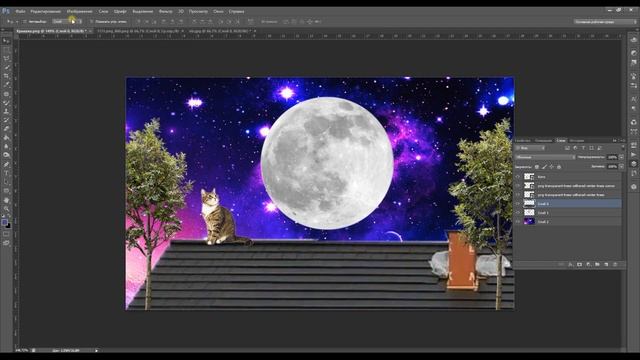The width and height of the screenshot is (640, 360).
Task: Select the Healing Brush tool
Action: pyautogui.click(x=6, y=94)
